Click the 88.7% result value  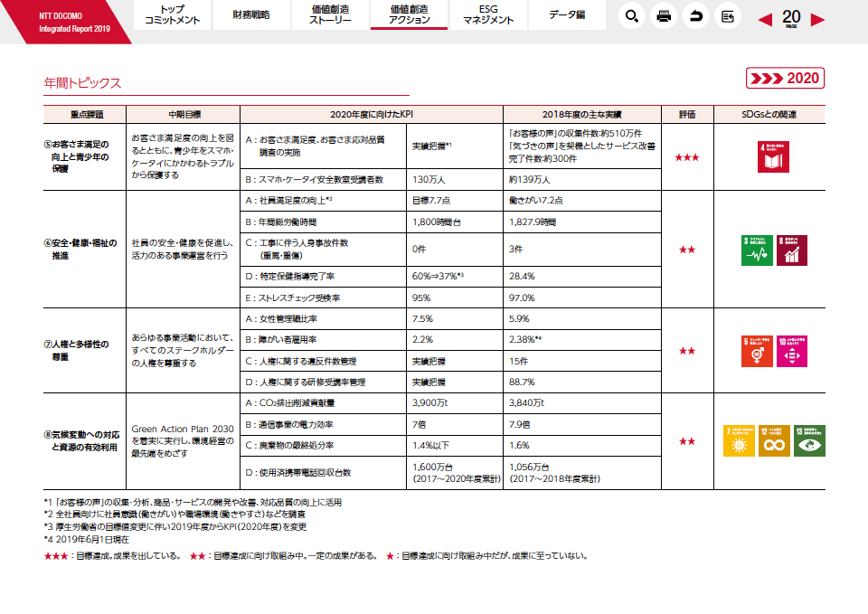pyautogui.click(x=522, y=382)
